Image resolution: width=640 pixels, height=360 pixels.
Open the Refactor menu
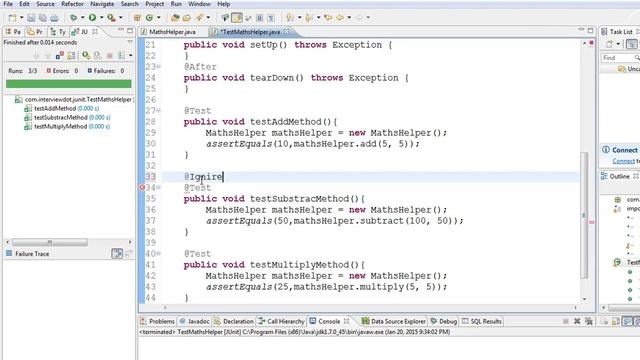tap(72, 4)
